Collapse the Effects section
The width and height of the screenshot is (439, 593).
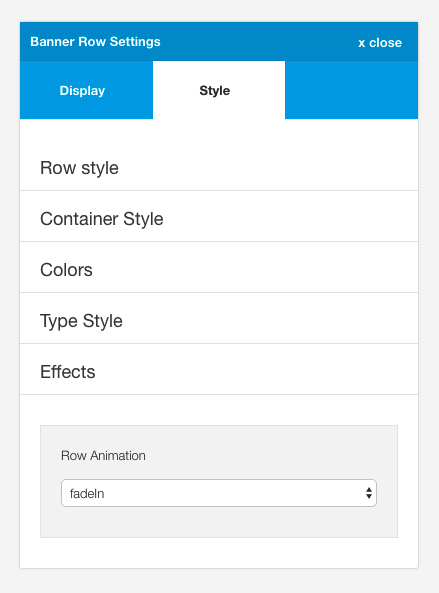click(219, 372)
